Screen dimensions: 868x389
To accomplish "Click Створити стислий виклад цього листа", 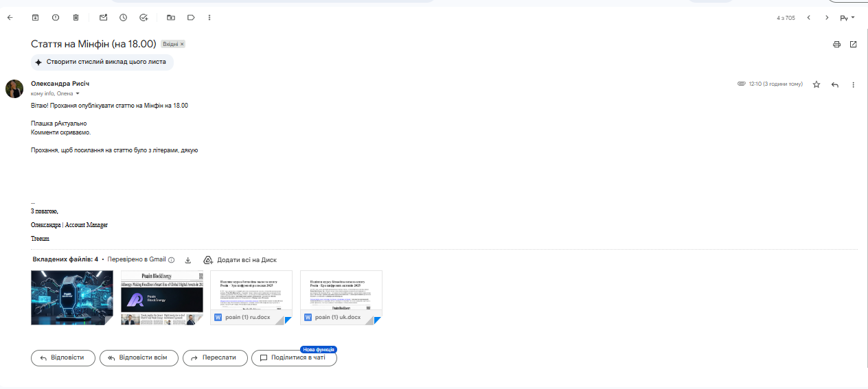I will (x=102, y=62).
